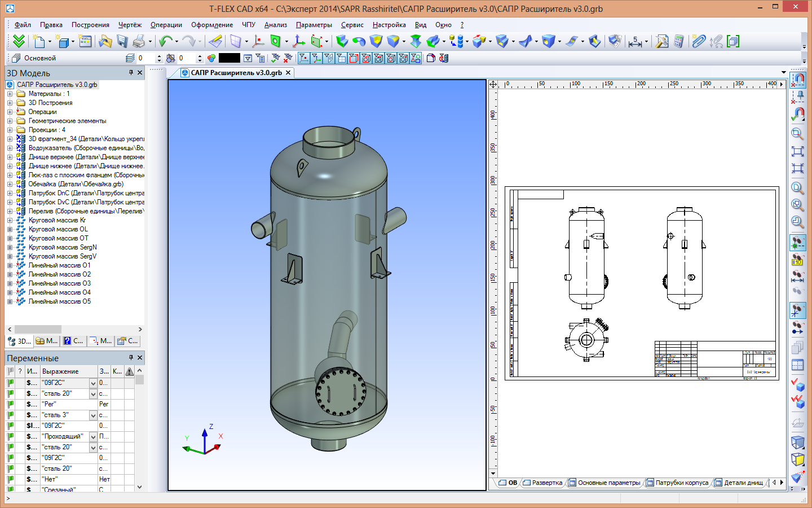
Task: Click the selector filter icon with green check
Action: [x=276, y=58]
